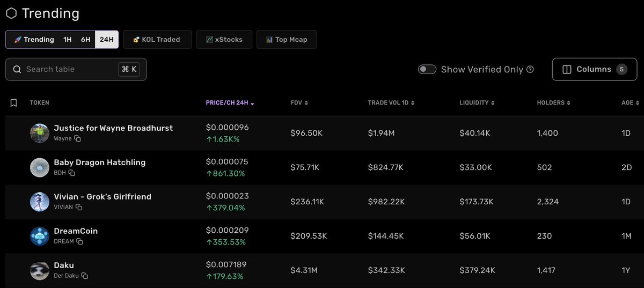The image size is (644, 288).
Task: Sort table by FDV column
Action: click(x=299, y=103)
